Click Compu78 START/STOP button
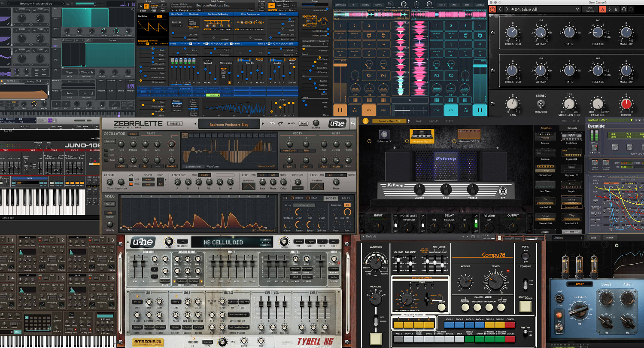Viewport: 644px width, 348px height. click(x=525, y=307)
